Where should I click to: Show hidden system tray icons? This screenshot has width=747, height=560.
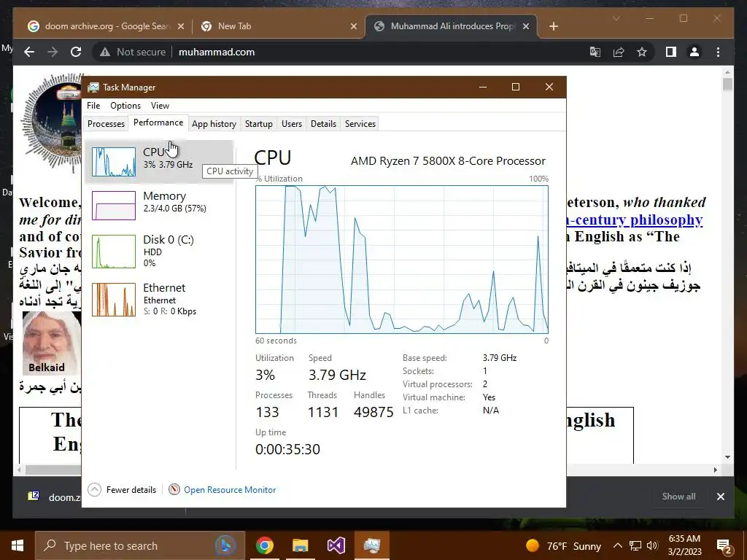point(617,545)
